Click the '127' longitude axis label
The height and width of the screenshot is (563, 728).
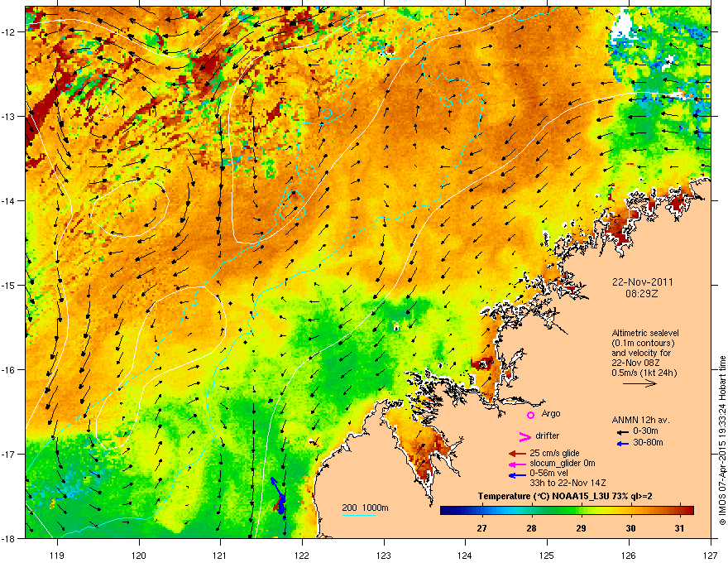(711, 555)
